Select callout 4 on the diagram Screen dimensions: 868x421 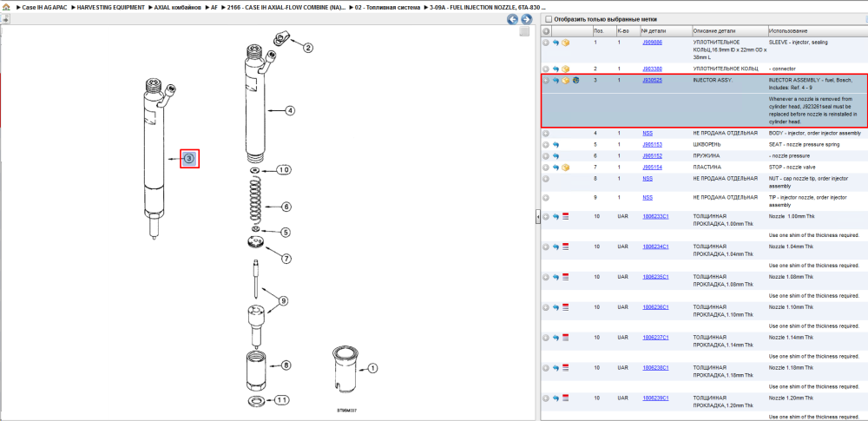tap(289, 110)
